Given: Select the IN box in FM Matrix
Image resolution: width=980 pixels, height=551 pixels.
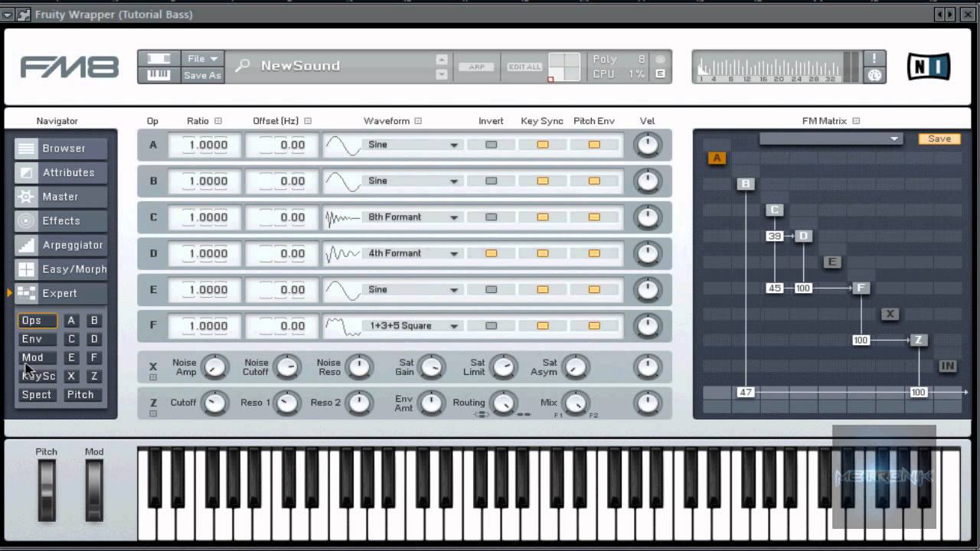Looking at the screenshot, I should 948,366.
